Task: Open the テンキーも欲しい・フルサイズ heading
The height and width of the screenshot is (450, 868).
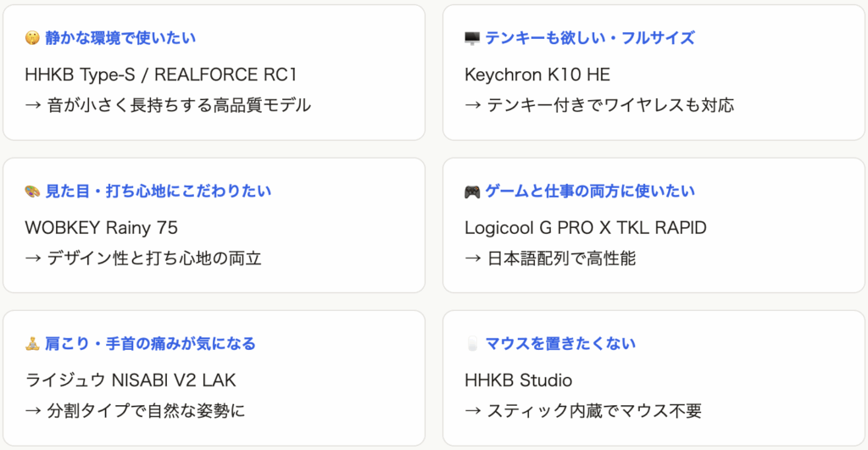Action: click(590, 38)
